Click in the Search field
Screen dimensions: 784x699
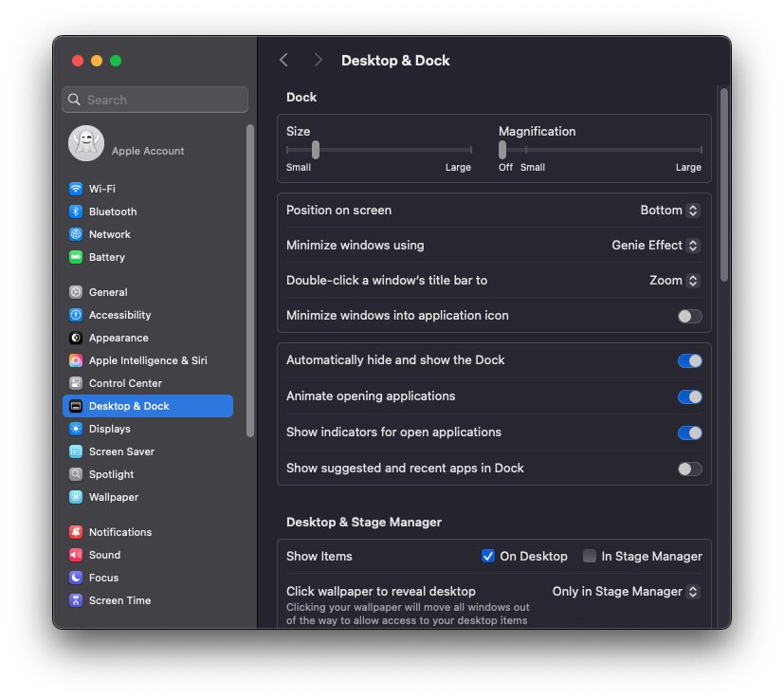(155, 100)
